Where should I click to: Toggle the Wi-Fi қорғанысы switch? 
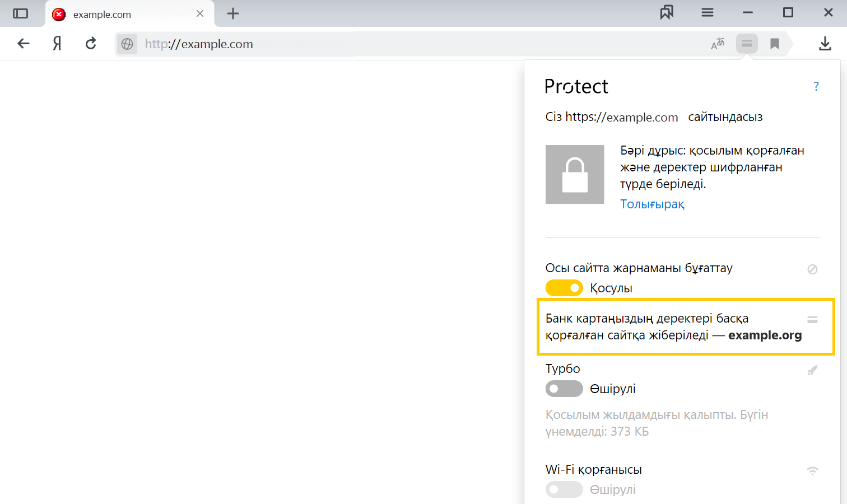[x=564, y=489]
